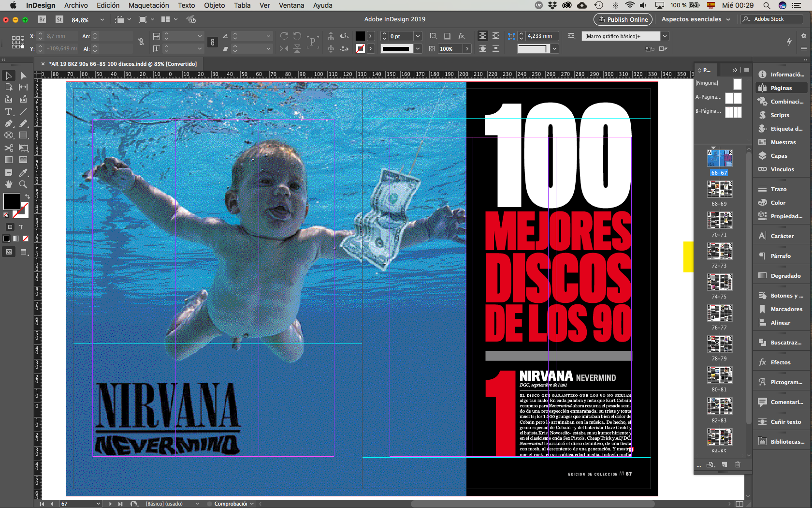Toggle formatting affects container
Screen dimensions: 812x508
[x=10, y=227]
